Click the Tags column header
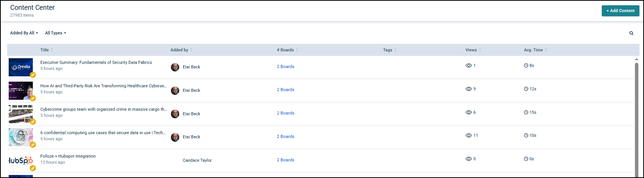Screen dimensions: 644x178 387,50
